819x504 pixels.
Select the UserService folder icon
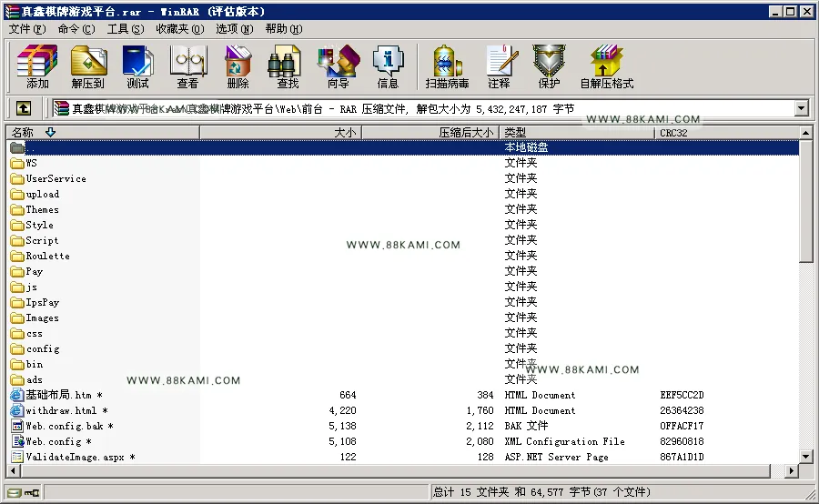[17, 178]
